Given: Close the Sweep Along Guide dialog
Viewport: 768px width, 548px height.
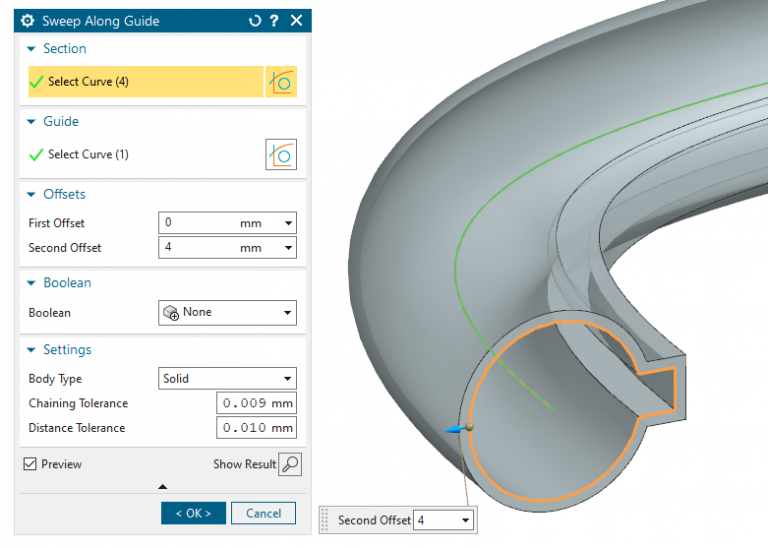Looking at the screenshot, I should (x=295, y=21).
